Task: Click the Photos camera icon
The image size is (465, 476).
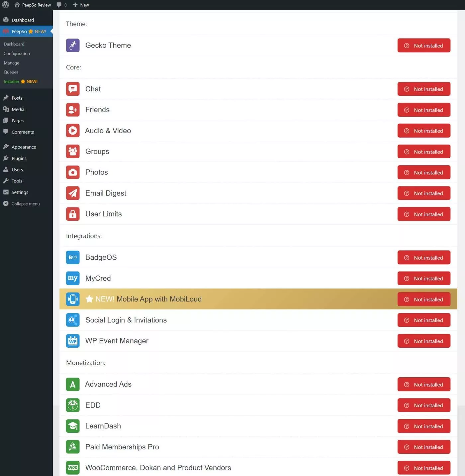Action: coord(73,172)
